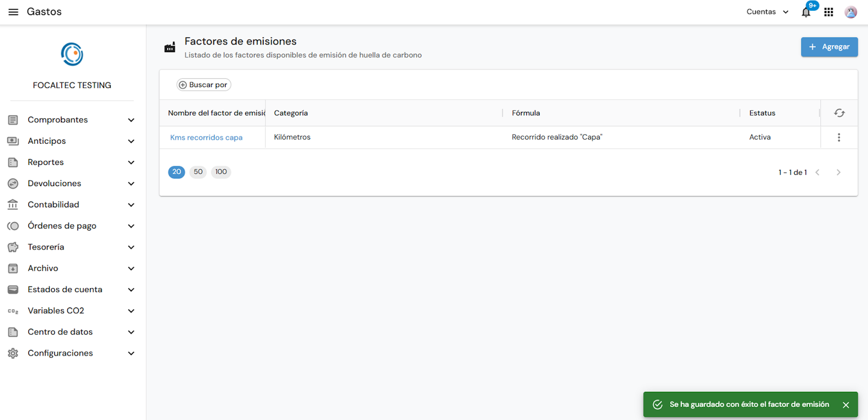
Task: Click the Focaltec Testing logo
Action: point(72,54)
